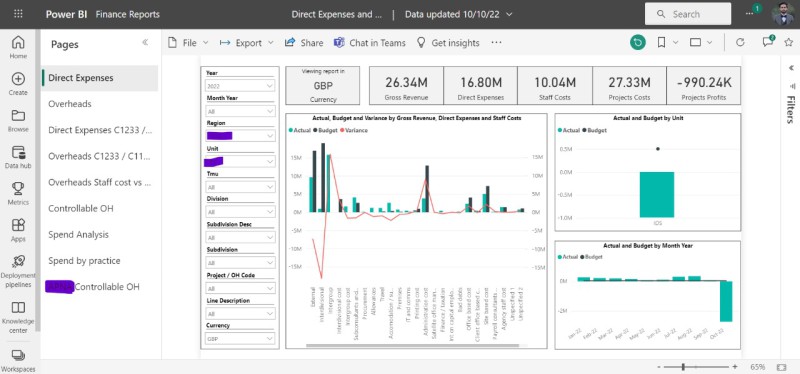Screen dimensions: 800x374
Task: Add report to favorites star icon
Action: [x=788, y=42]
